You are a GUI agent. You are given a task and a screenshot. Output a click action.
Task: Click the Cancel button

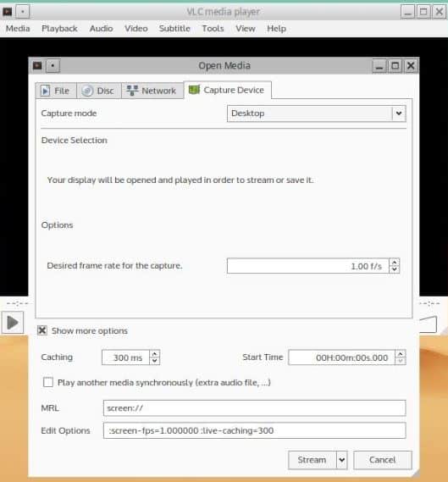(x=383, y=460)
